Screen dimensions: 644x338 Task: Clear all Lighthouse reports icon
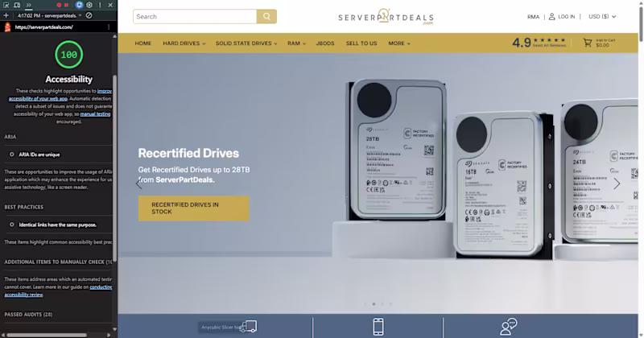(x=89, y=15)
